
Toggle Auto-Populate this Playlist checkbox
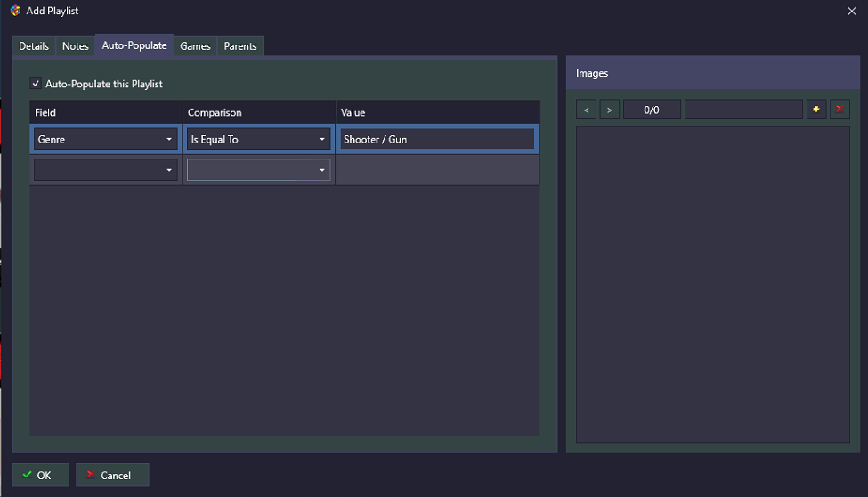(x=36, y=84)
